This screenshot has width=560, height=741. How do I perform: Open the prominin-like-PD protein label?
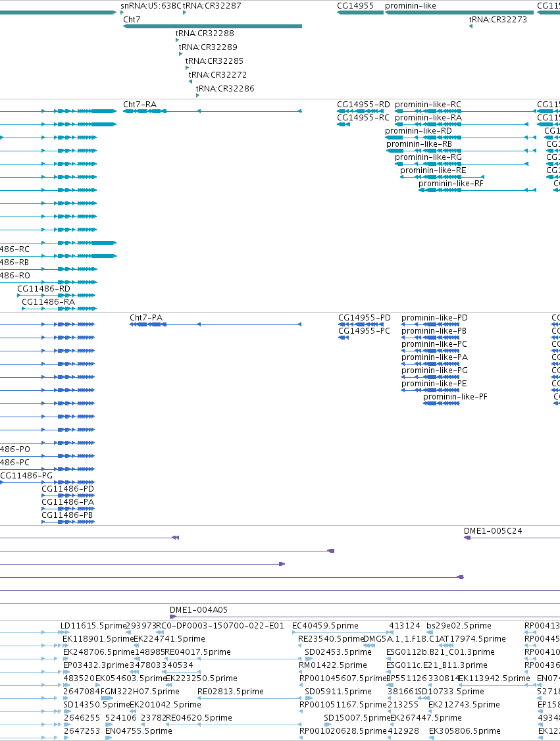pyautogui.click(x=435, y=318)
